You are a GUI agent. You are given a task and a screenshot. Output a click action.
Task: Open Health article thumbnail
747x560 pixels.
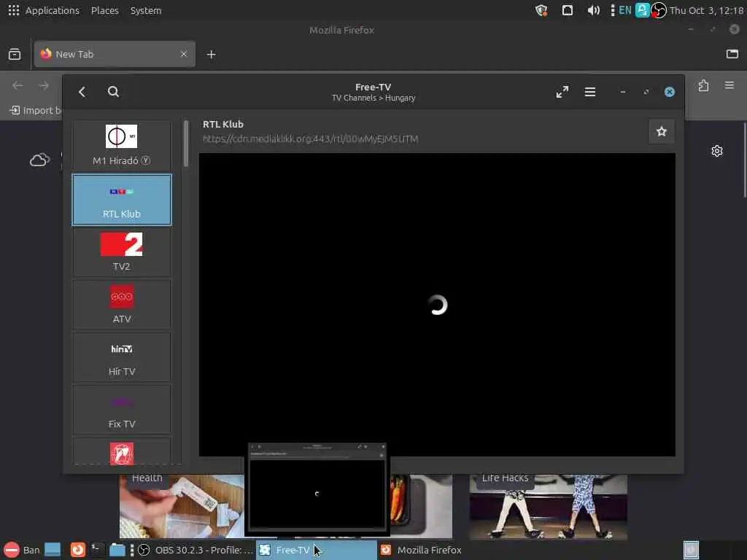click(x=182, y=507)
